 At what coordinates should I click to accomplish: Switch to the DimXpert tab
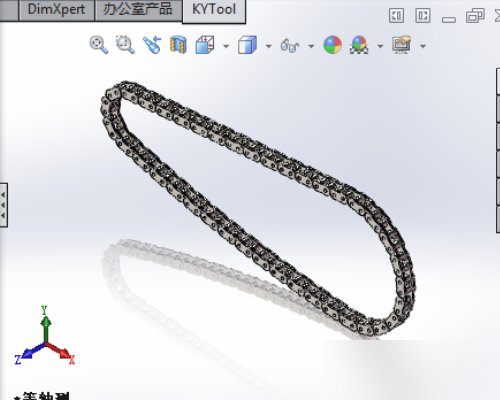point(56,10)
